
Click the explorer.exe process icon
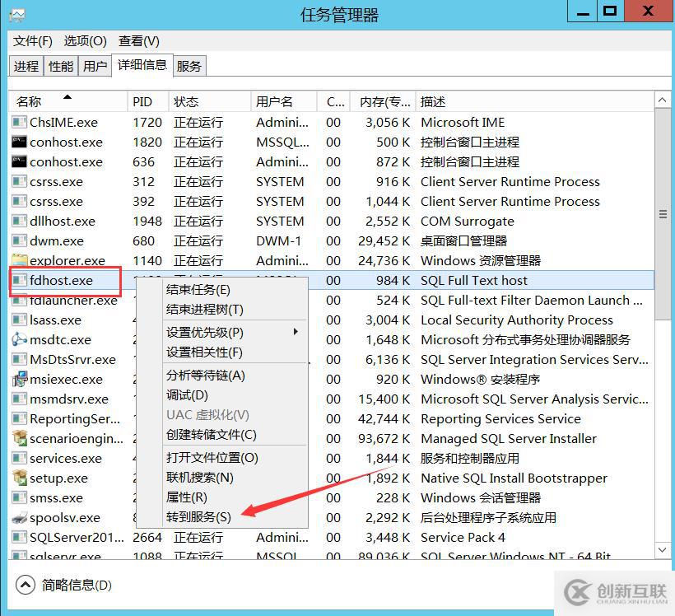(x=18, y=260)
